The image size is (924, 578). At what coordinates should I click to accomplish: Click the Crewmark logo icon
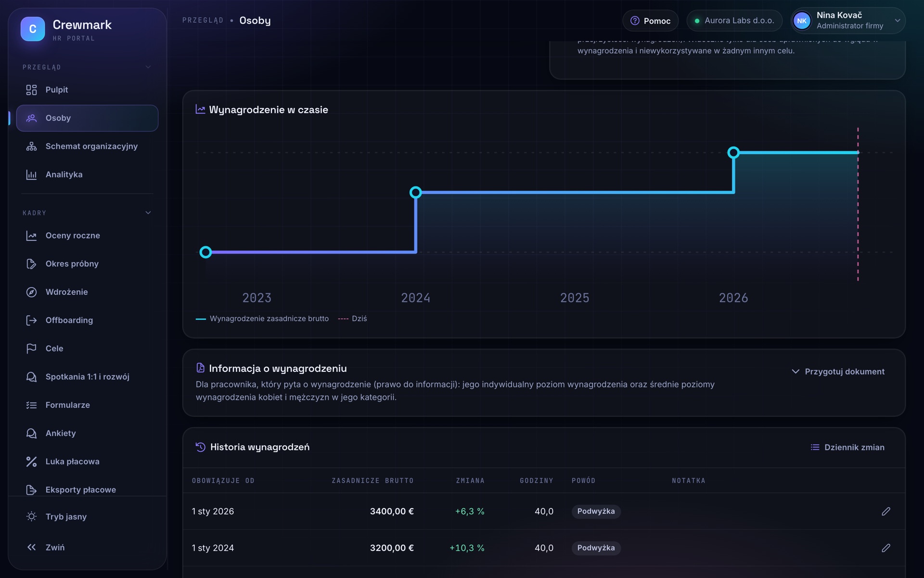33,29
